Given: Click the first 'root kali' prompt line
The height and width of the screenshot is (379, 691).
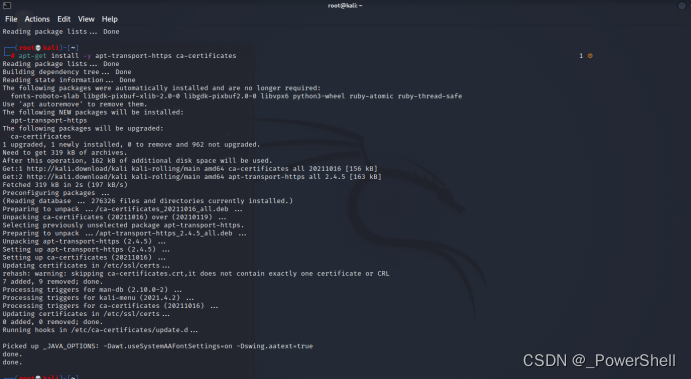Looking at the screenshot, I should point(41,48).
